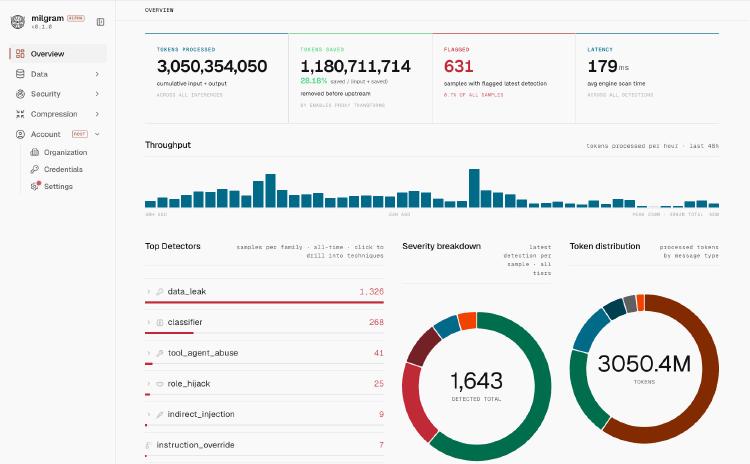750x464 pixels.
Task: Click the data_leak detector icon
Action: click(x=160, y=291)
